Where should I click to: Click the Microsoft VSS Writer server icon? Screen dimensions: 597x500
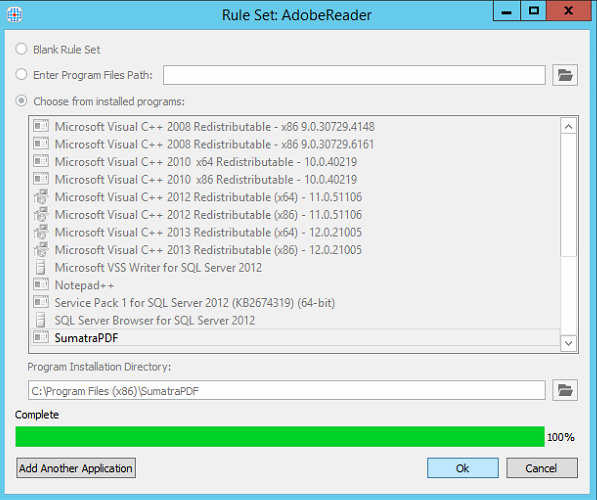(41, 267)
